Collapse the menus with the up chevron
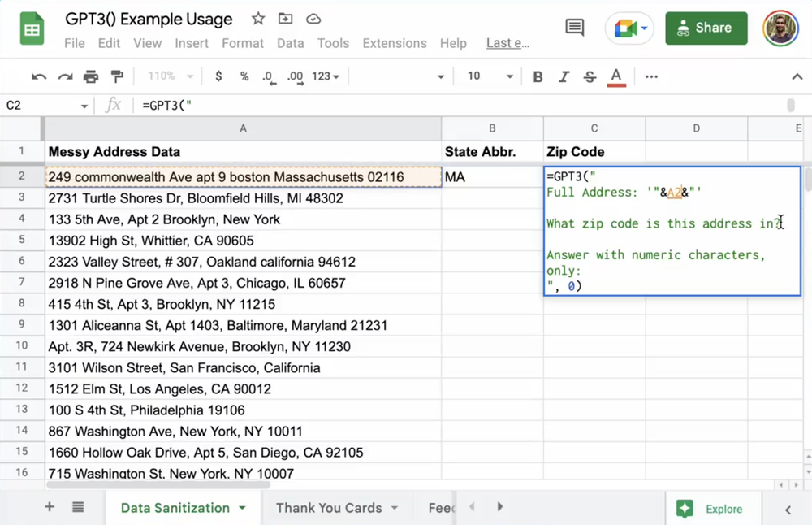 click(797, 76)
